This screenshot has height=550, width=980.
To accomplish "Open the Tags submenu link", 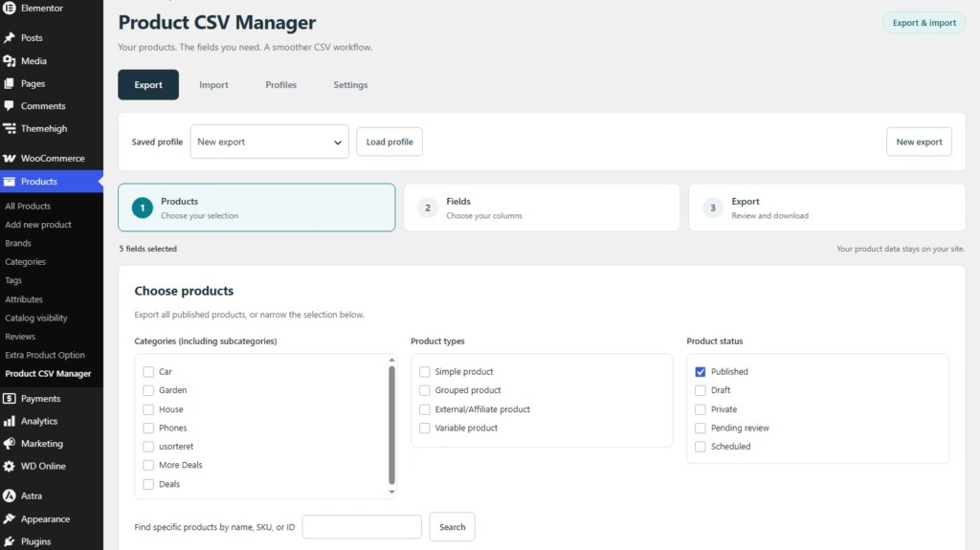I will tap(13, 280).
